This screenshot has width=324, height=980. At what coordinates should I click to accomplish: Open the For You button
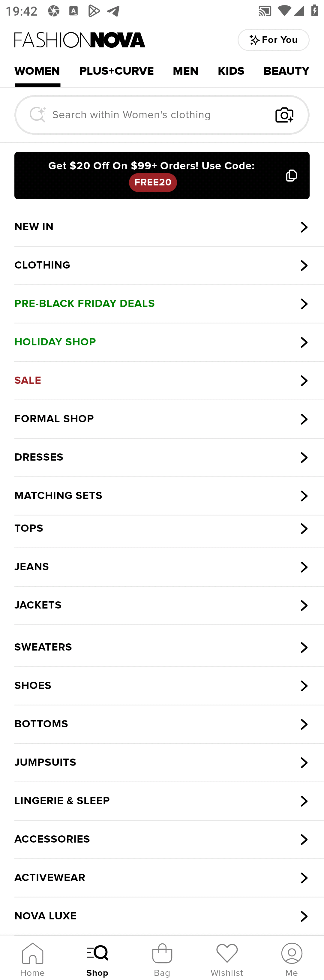pyautogui.click(x=273, y=40)
